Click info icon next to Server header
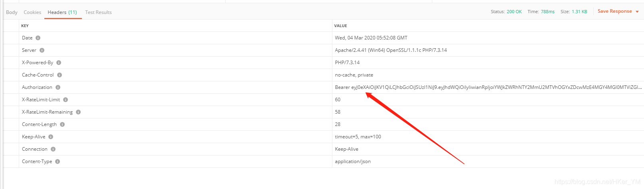 coord(42,50)
